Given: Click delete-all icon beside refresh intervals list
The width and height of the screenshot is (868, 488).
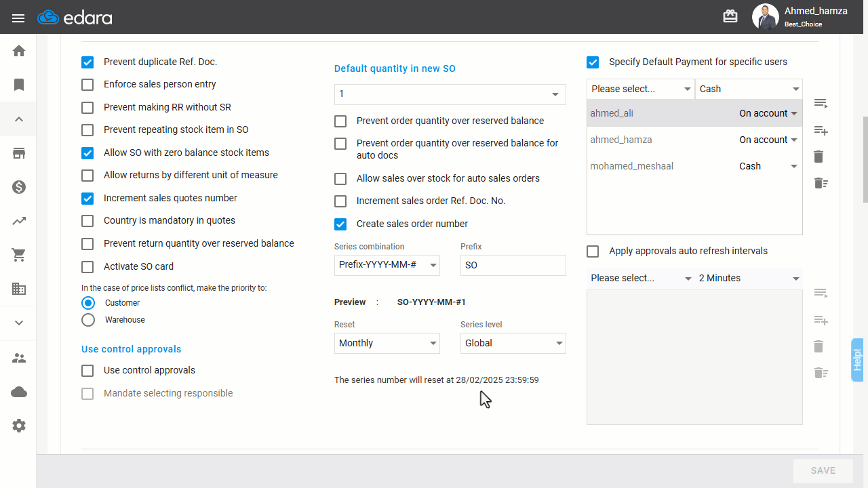Looking at the screenshot, I should point(821,373).
